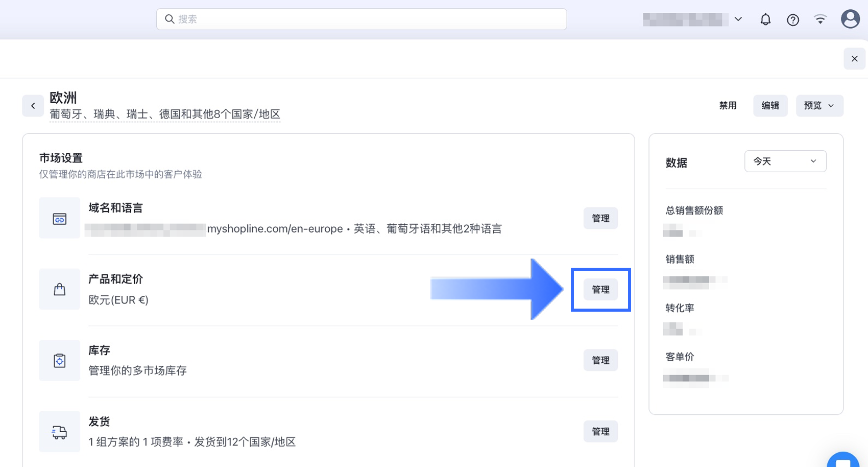Click the 编辑 button
Screen dimensions: 868x467
770,106
